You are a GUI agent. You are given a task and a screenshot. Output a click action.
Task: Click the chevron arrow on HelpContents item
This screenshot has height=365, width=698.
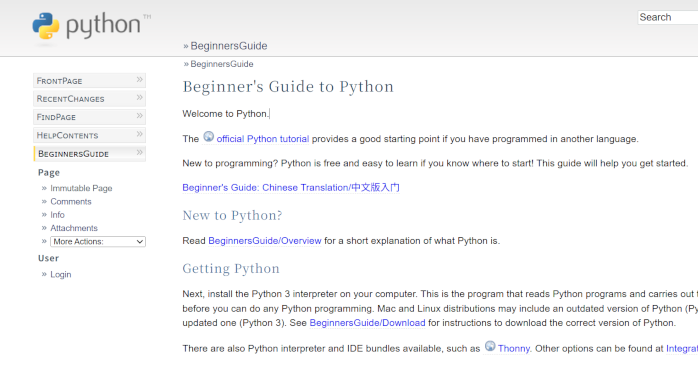(x=139, y=134)
